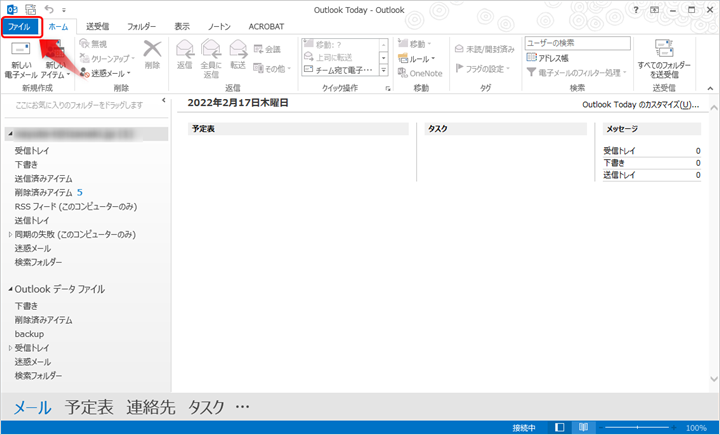This screenshot has height=435, width=720.
Task: Open the その他 dropdown in 返信 group
Action: pos(272,69)
